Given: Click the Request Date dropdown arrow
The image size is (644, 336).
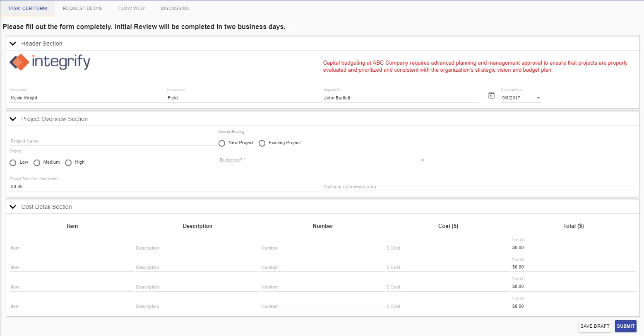Looking at the screenshot, I should click(x=538, y=98).
